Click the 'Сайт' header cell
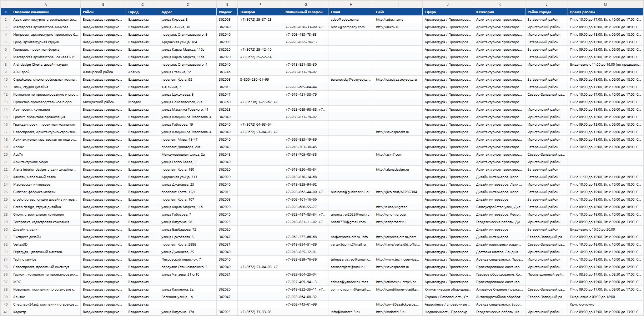The image size is (644, 322). [x=398, y=12]
